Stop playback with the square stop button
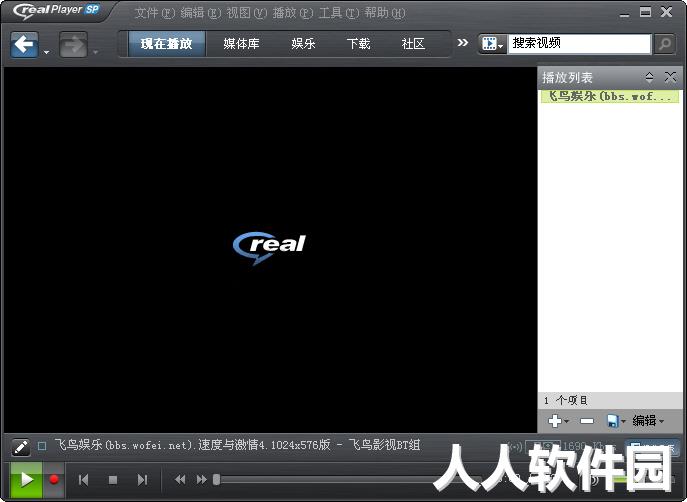Screen dimensions: 687x502 click(113, 480)
